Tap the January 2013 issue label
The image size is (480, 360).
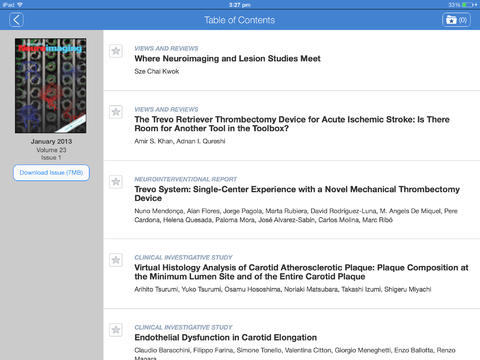(51, 141)
